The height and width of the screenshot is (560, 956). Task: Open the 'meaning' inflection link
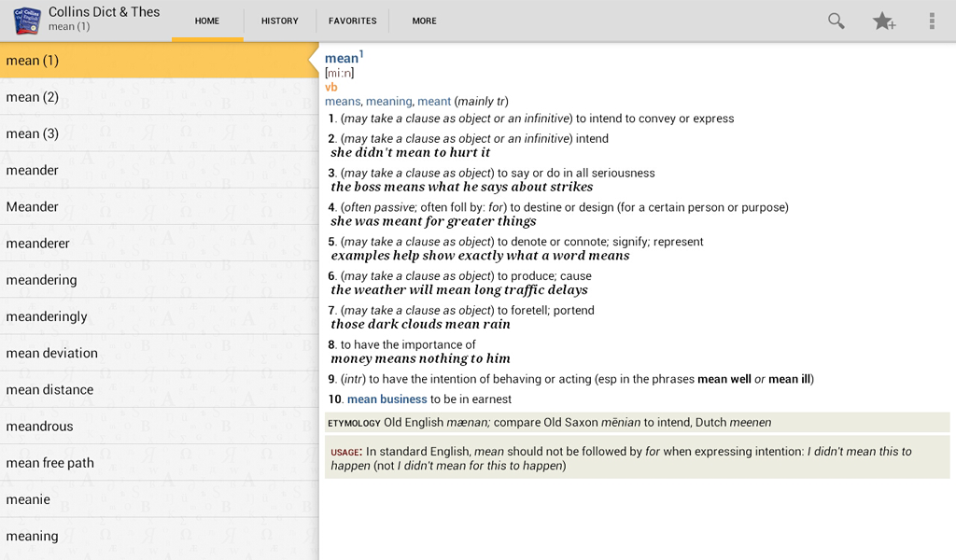point(388,101)
